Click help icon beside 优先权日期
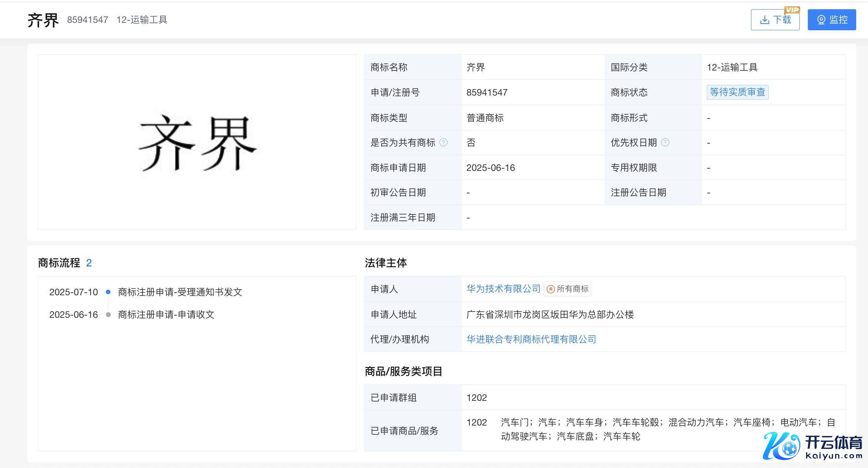The height and width of the screenshot is (468, 868). 665,142
